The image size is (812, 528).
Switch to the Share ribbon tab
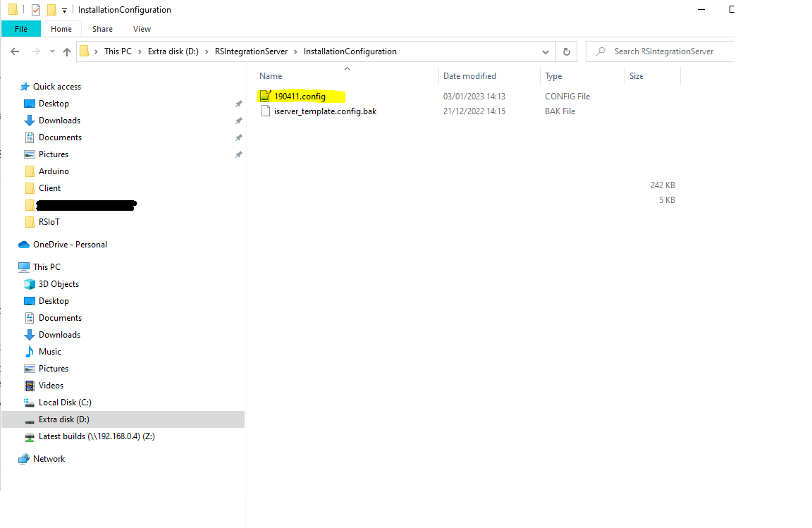(102, 29)
